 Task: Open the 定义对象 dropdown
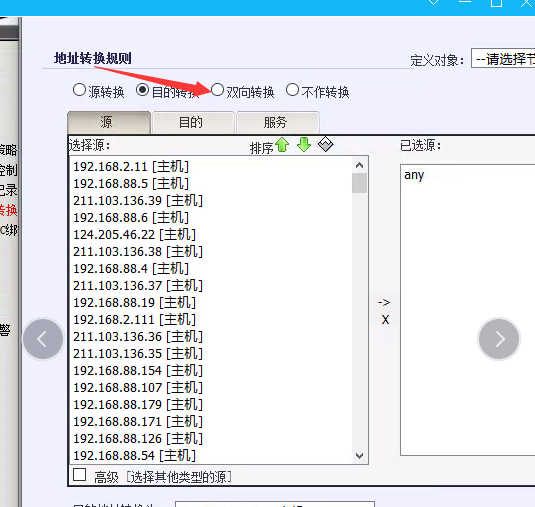coord(503,58)
